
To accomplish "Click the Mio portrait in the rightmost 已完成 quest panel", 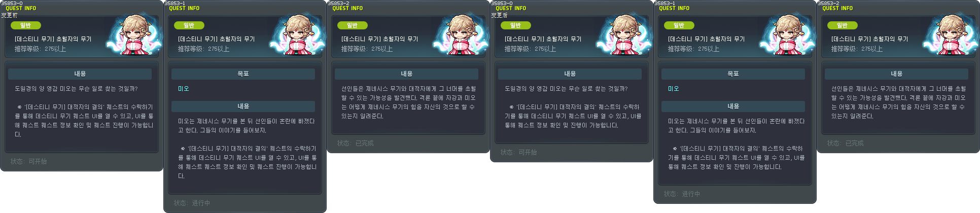I will [x=950, y=35].
